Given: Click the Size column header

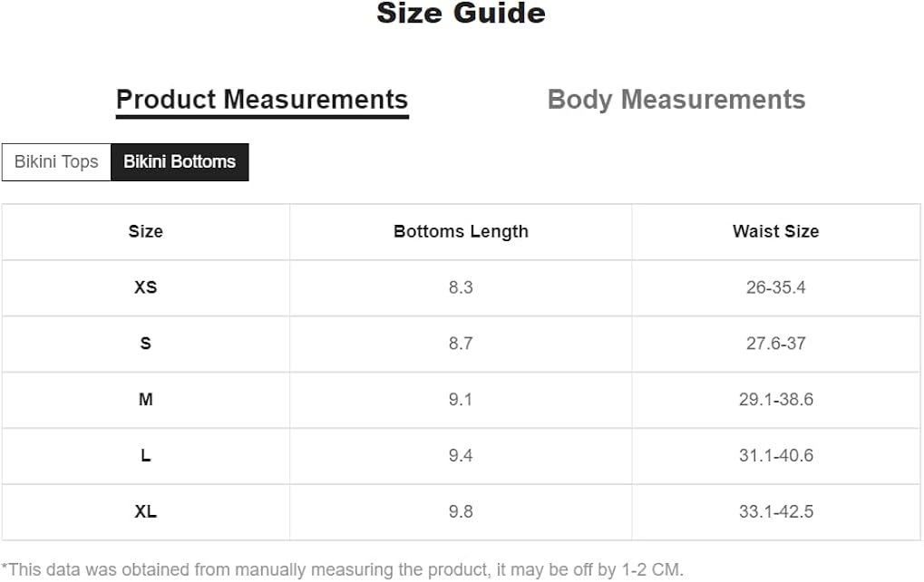Looking at the screenshot, I should pos(145,231).
